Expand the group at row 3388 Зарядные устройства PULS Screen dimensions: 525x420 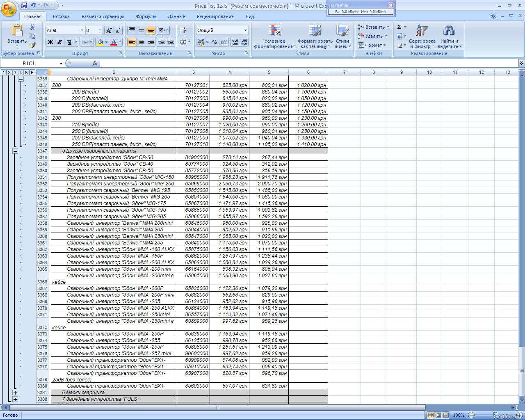pyautogui.click(x=15, y=399)
